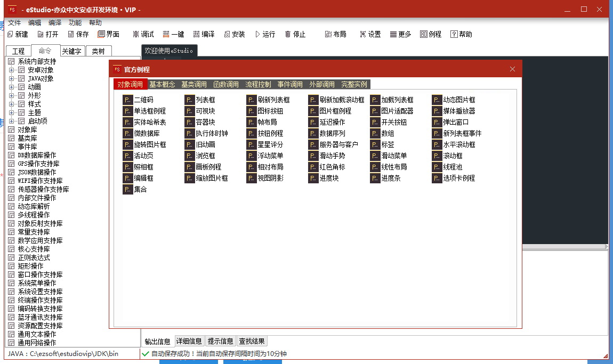
Task: Switch to the 详细信息 output tab
Action: [189, 341]
